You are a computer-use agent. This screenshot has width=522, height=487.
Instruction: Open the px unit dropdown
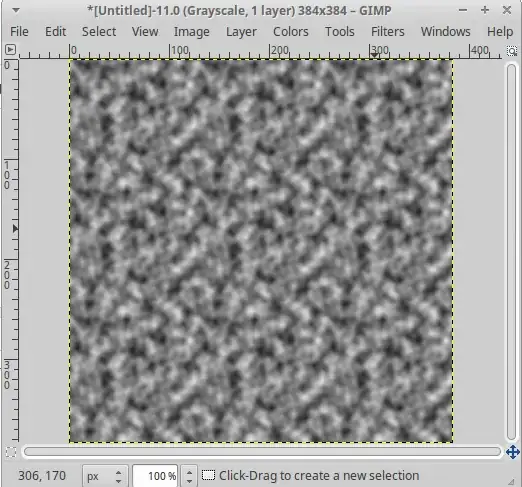(x=105, y=476)
